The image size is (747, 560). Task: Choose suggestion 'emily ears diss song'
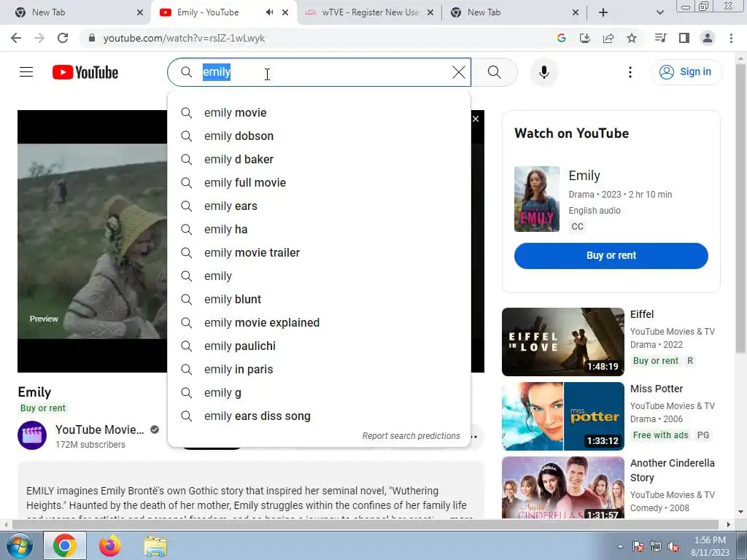(x=319, y=416)
